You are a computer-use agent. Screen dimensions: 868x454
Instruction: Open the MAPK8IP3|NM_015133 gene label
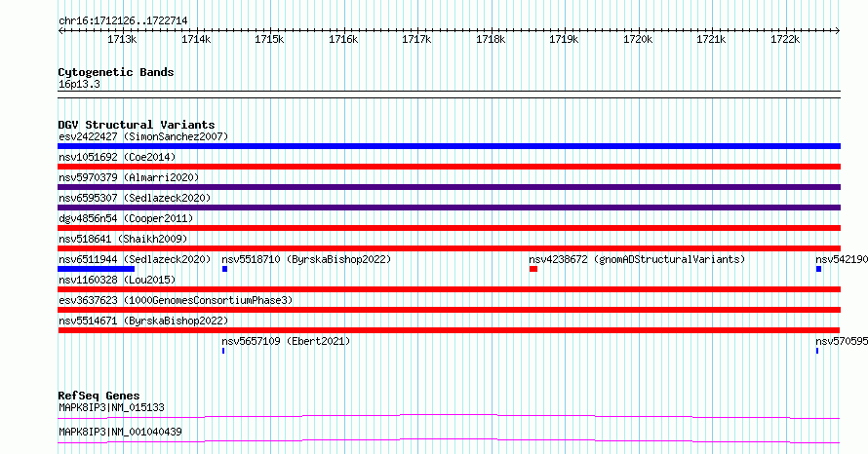[x=111, y=407]
